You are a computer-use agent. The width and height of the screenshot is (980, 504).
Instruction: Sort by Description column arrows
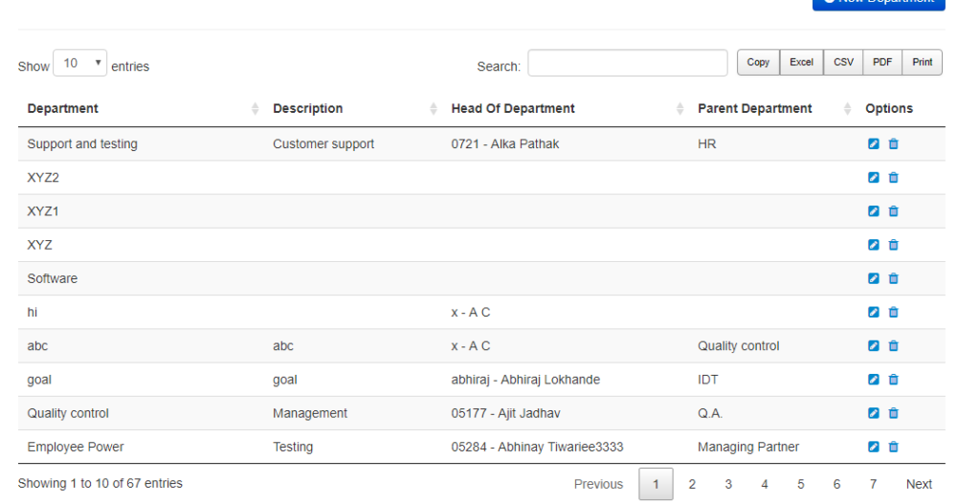[434, 109]
